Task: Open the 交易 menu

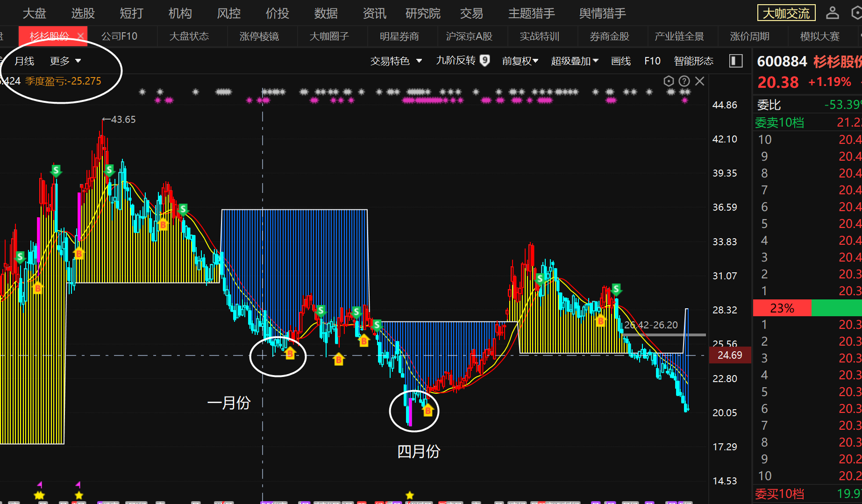Action: [x=472, y=13]
